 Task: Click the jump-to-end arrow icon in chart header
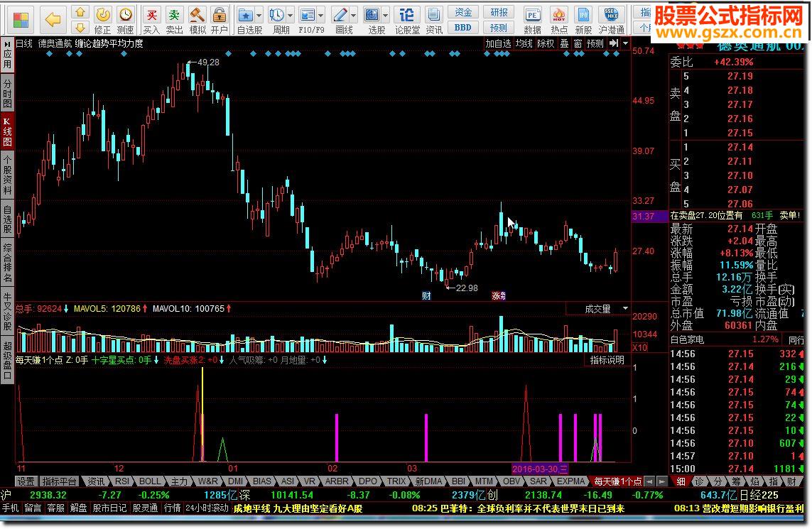[x=614, y=43]
